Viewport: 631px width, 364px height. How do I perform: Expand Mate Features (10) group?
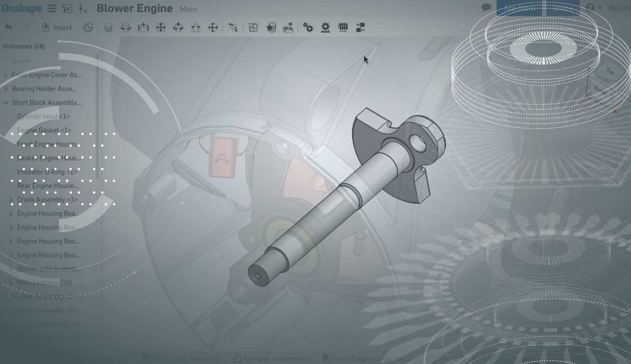pyautogui.click(x=11, y=283)
